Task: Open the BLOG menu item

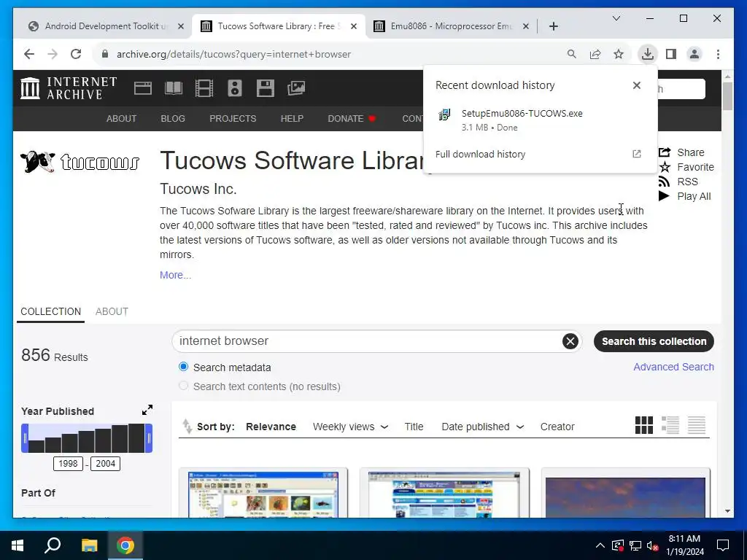Action: (173, 119)
